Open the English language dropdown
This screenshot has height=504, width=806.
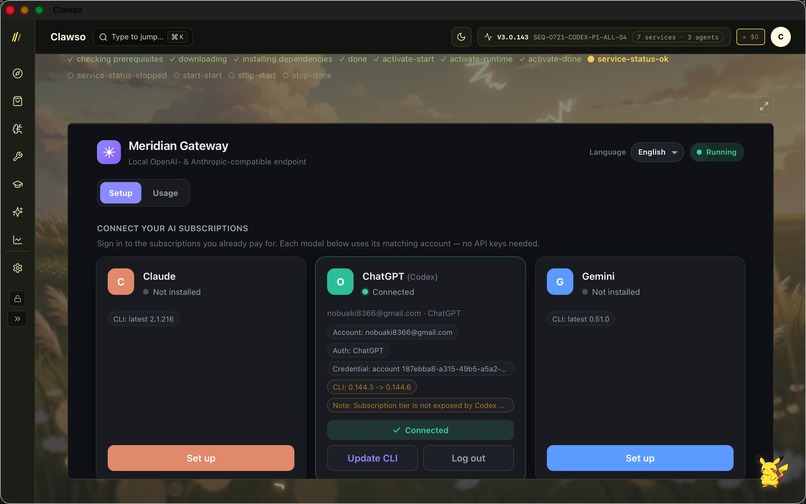[x=657, y=152]
